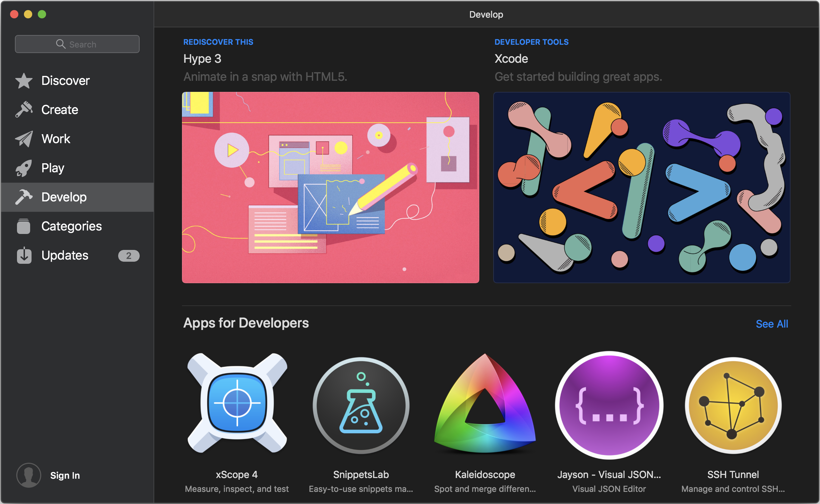Open the SnippetsLab flask icon

tap(361, 405)
